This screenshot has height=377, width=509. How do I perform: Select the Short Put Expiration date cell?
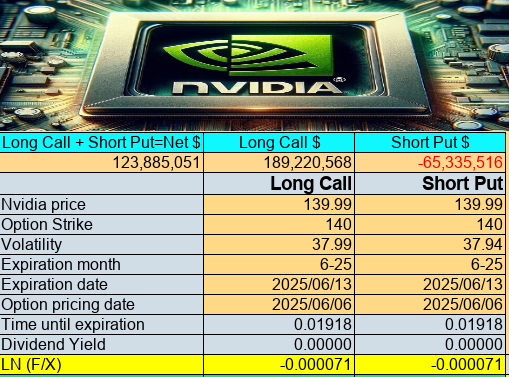click(x=430, y=284)
